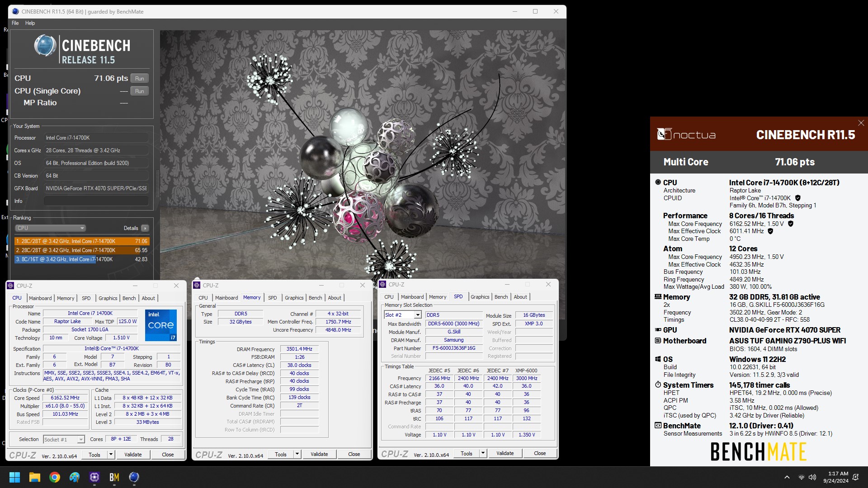Viewport: 868px width, 488px height.
Task: Expand Tools arrow in CPU-Z SPD window
Action: click(x=483, y=453)
